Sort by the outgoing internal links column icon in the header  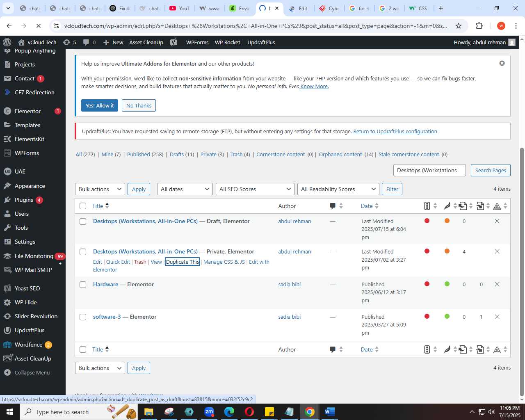463,206
